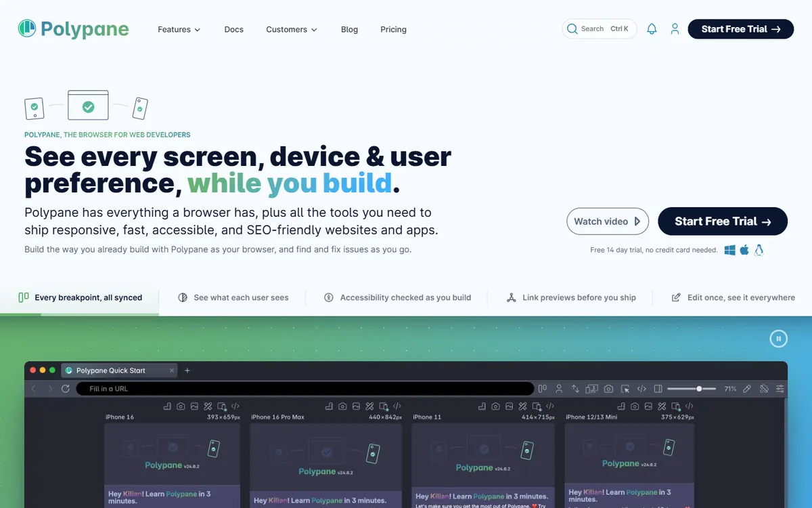The height and width of the screenshot is (508, 812).
Task: Select 'Link previews before you ship' tab
Action: pos(571,297)
